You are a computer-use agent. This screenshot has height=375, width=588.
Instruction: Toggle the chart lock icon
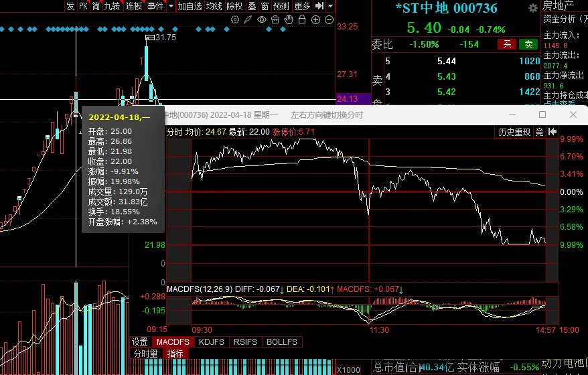[302, 20]
